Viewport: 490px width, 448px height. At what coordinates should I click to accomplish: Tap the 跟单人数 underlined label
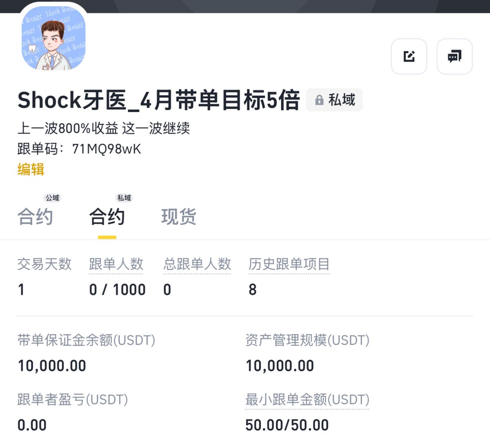click(x=116, y=264)
